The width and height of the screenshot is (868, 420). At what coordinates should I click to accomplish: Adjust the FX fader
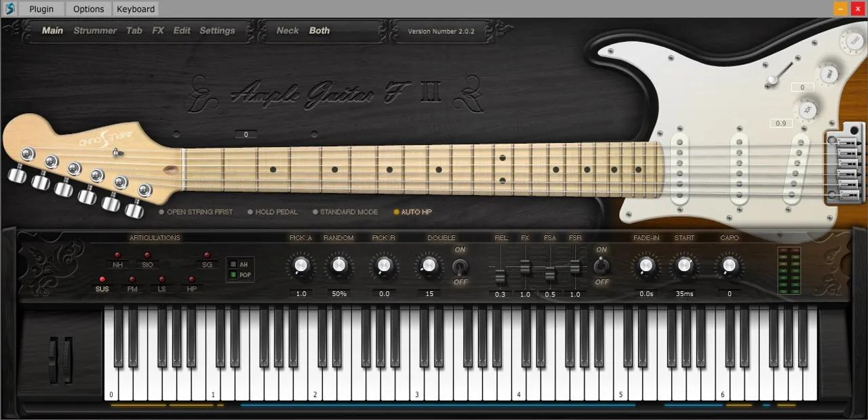pyautogui.click(x=525, y=267)
